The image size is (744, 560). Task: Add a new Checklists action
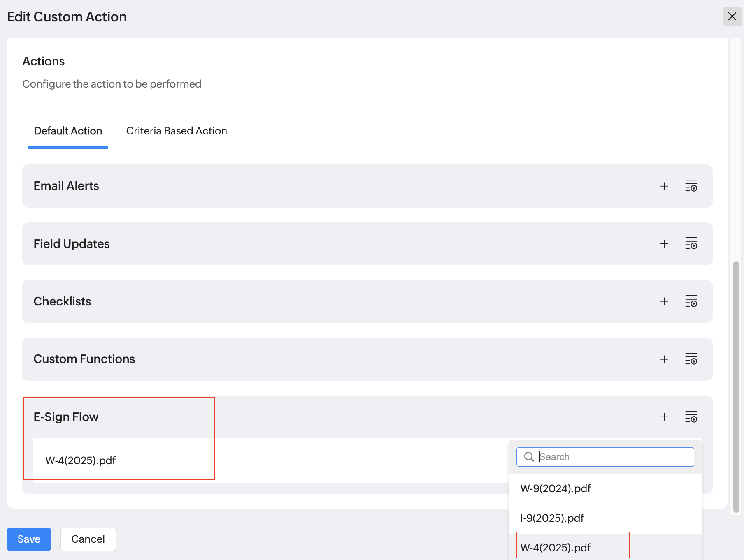pyautogui.click(x=664, y=301)
